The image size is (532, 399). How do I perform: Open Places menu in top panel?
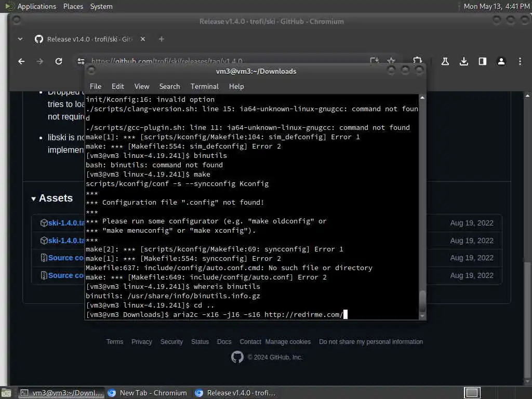(x=73, y=6)
